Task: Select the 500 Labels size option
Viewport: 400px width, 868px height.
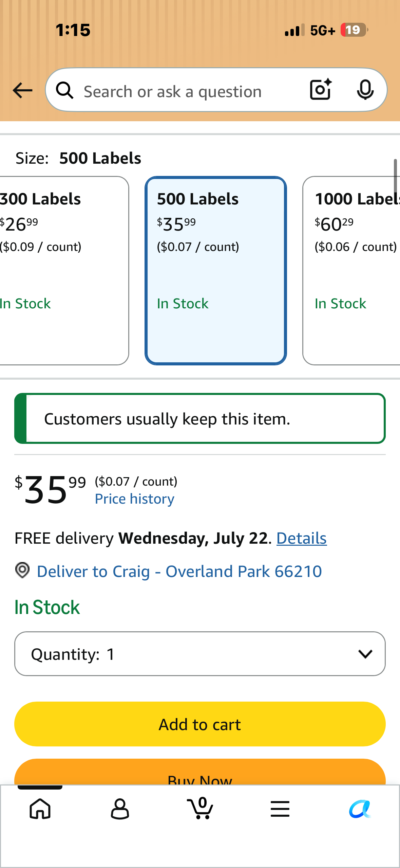Action: point(216,271)
